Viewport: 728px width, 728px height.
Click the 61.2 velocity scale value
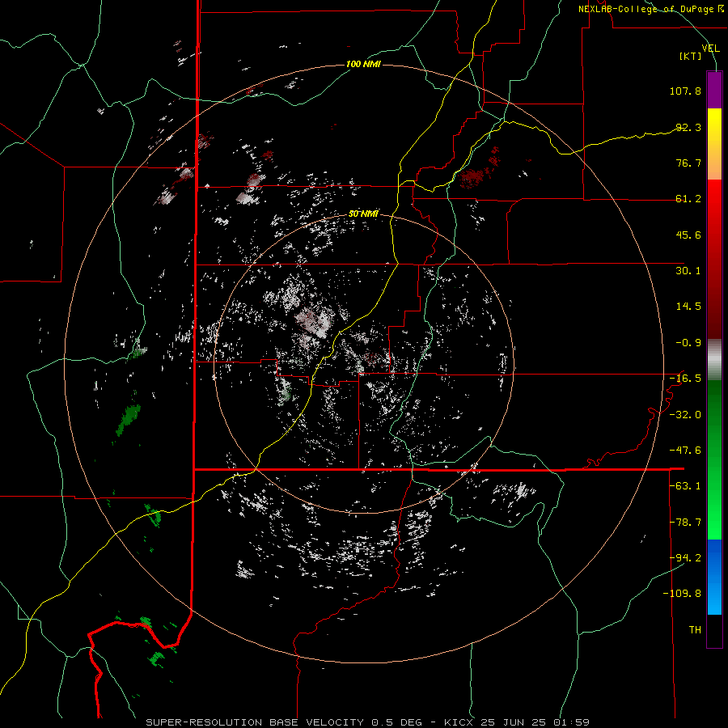[688, 199]
